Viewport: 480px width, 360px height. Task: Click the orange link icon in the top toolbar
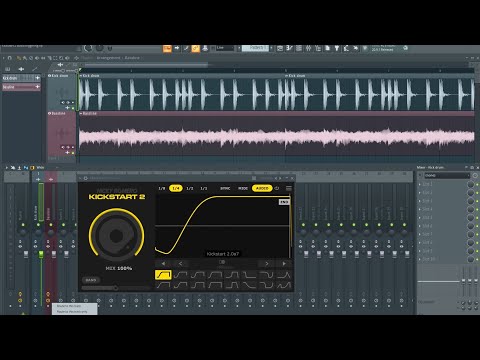click(196, 48)
